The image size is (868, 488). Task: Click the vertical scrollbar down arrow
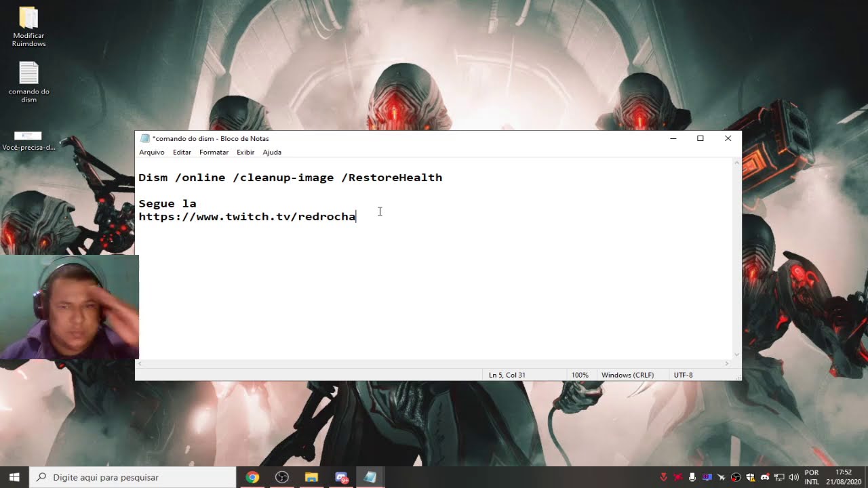click(x=736, y=354)
